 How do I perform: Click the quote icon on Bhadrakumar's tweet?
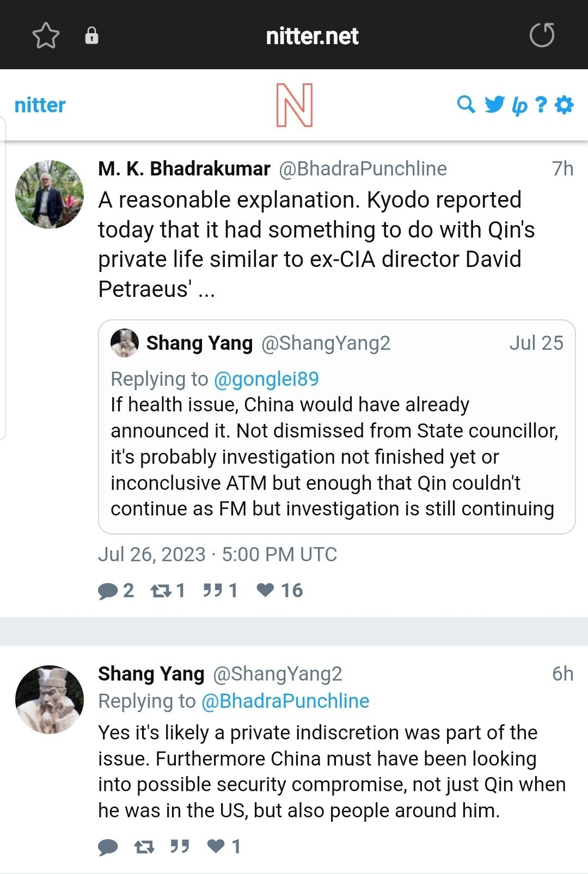(x=212, y=591)
